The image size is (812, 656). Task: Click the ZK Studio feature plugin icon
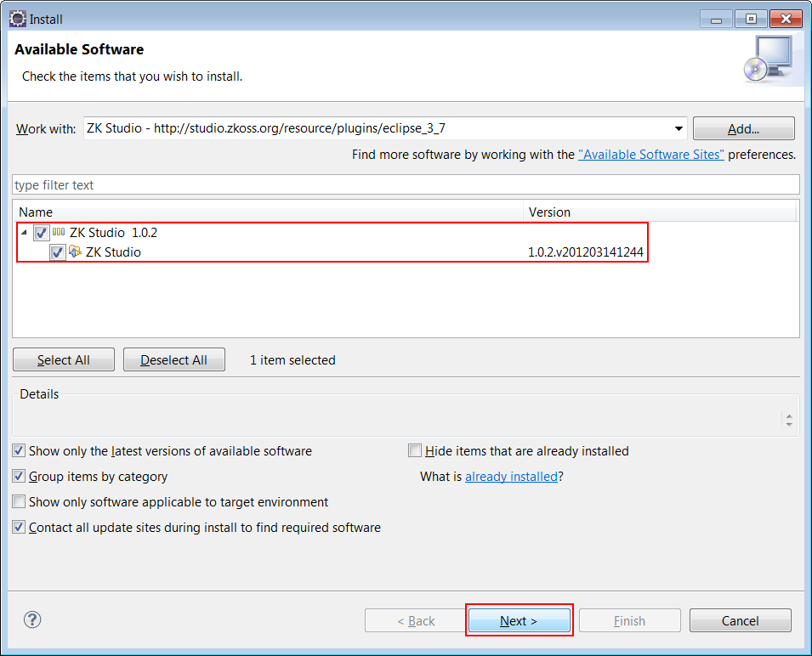(75, 252)
